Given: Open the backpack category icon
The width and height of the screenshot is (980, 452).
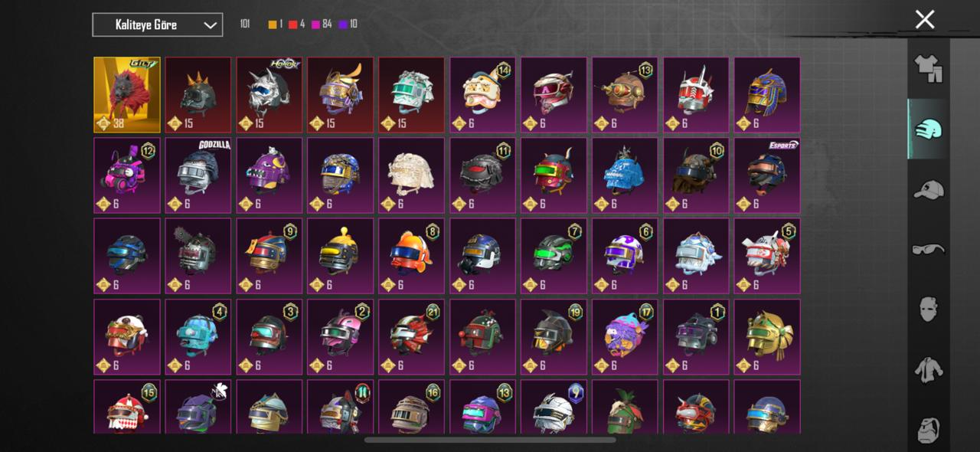Looking at the screenshot, I should tap(928, 431).
